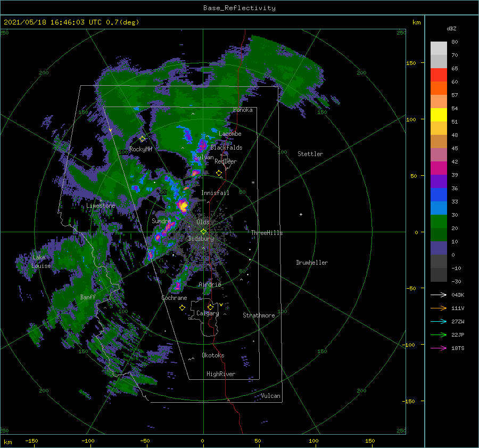
Task: Click the yellow diamond marker above Calgary label
Action: 210,307
